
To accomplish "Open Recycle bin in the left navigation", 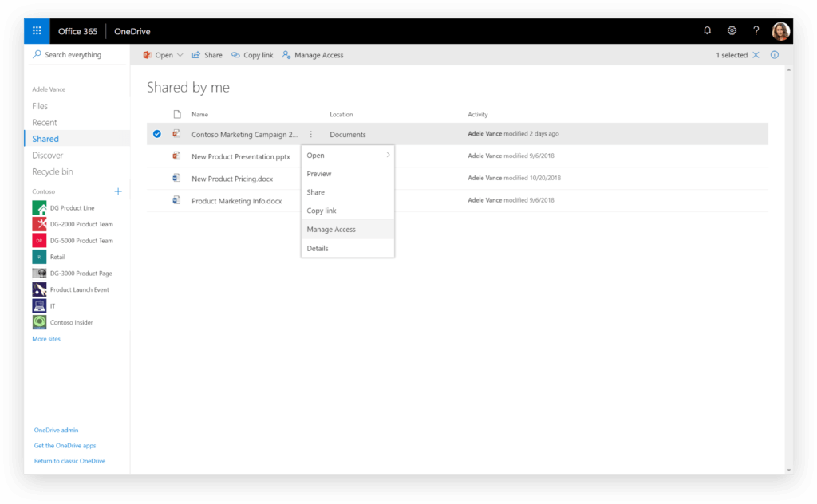I will point(53,171).
